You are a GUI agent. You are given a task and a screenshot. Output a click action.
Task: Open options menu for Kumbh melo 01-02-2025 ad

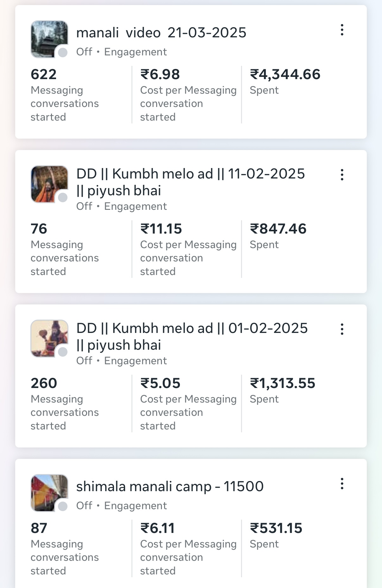342,329
